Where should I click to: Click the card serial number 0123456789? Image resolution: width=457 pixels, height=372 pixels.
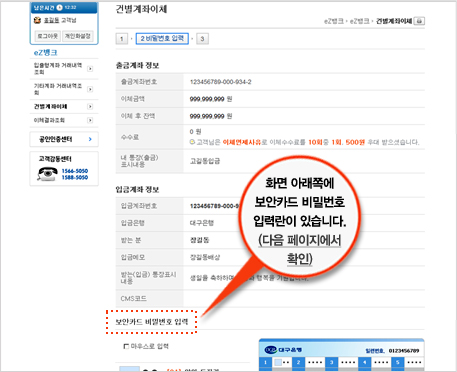[404, 351]
